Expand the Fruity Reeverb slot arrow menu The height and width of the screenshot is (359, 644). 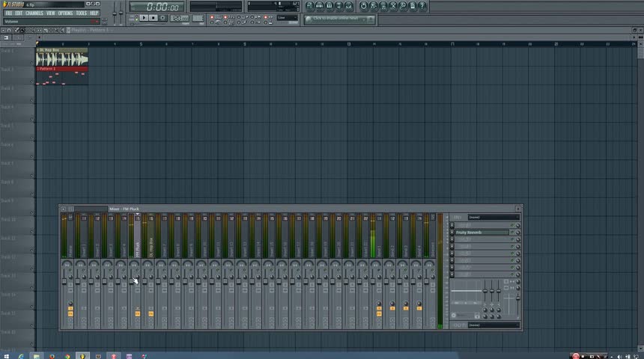pyautogui.click(x=452, y=233)
